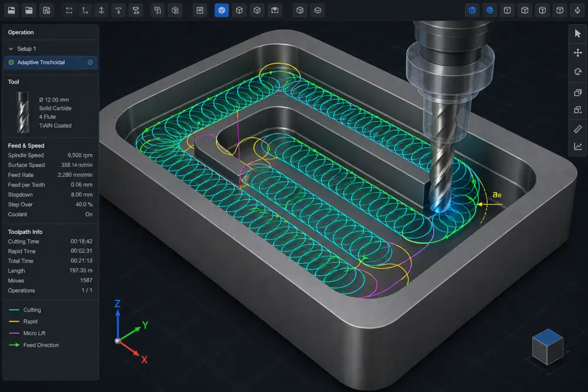Click the Moves value 1587

86,280
